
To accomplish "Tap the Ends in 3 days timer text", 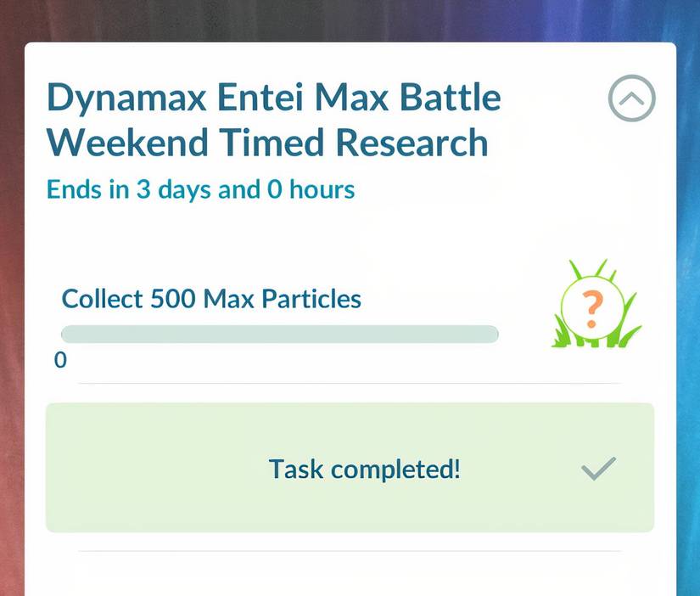I will coord(200,189).
